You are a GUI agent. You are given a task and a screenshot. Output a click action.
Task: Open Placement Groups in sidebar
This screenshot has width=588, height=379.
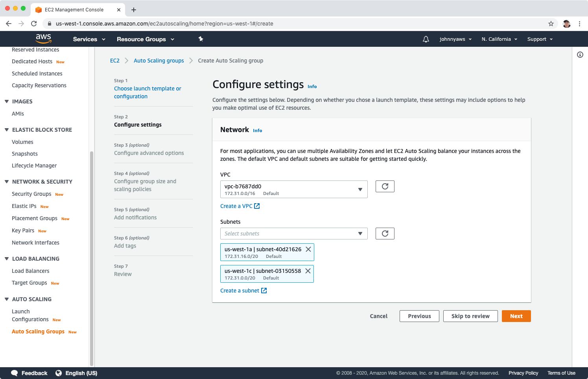coord(35,218)
